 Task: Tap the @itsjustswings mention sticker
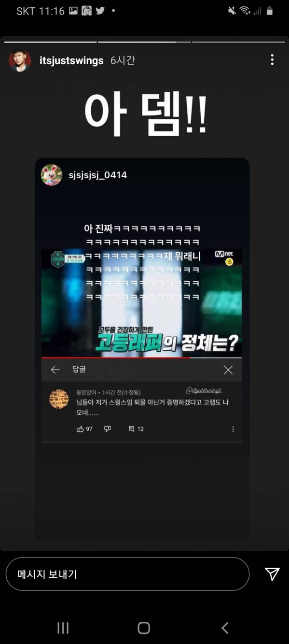204,391
